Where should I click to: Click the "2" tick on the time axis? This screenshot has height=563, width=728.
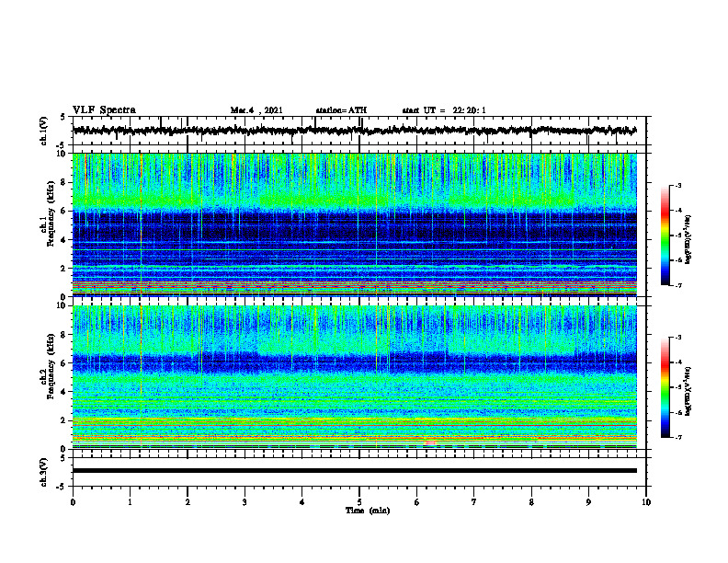pos(188,502)
